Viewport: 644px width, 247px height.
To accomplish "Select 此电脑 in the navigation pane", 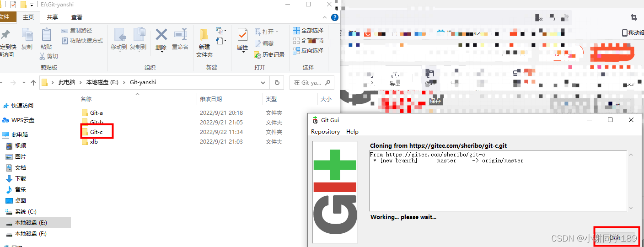I will [x=15, y=135].
